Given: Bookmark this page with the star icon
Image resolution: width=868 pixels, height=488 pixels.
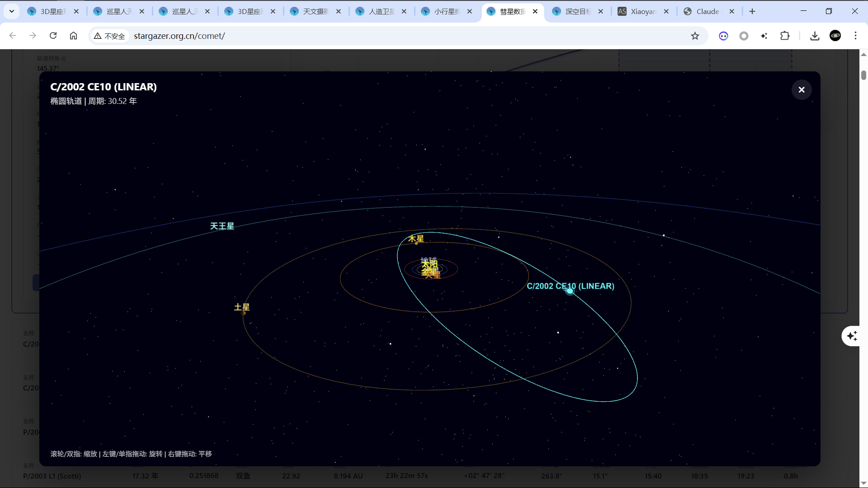Looking at the screenshot, I should (x=695, y=36).
